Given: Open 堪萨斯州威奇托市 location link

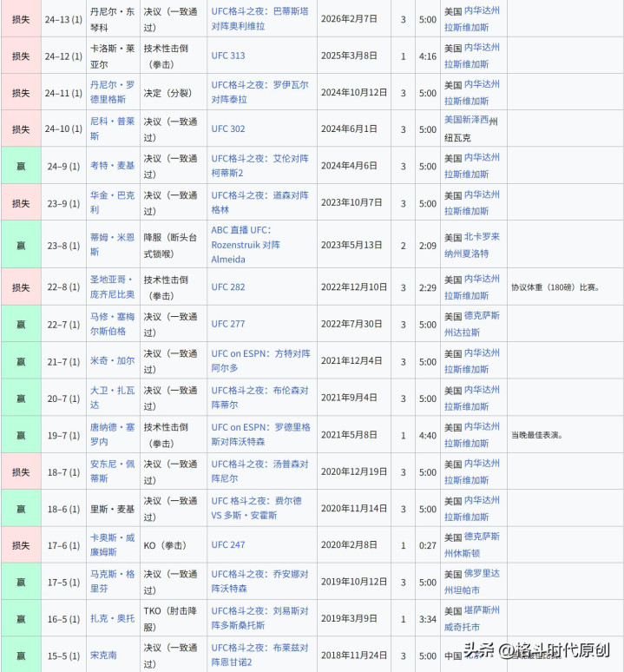Looking at the screenshot, I should (x=472, y=618).
